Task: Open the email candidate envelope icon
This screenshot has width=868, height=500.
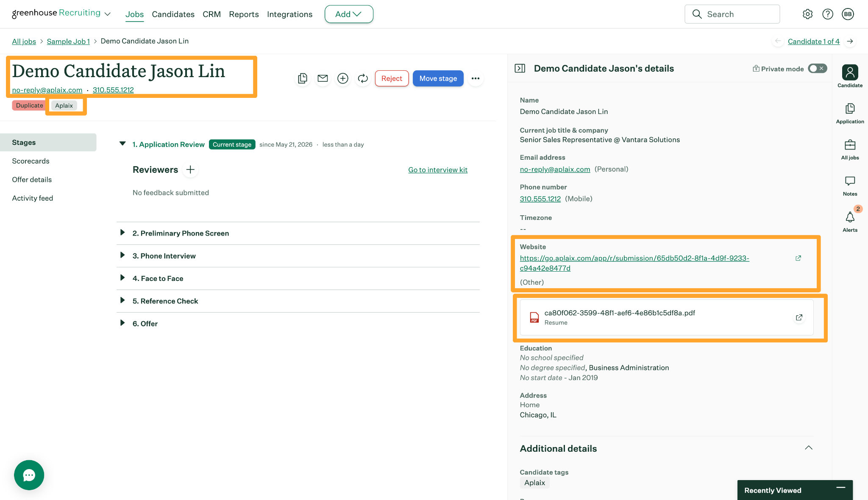Action: coord(323,78)
